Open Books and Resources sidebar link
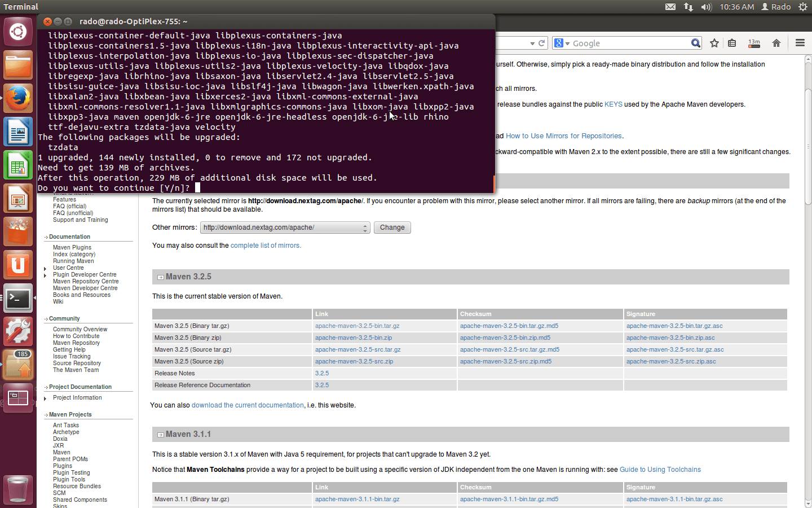Viewport: 812px width, 508px height. (x=82, y=295)
